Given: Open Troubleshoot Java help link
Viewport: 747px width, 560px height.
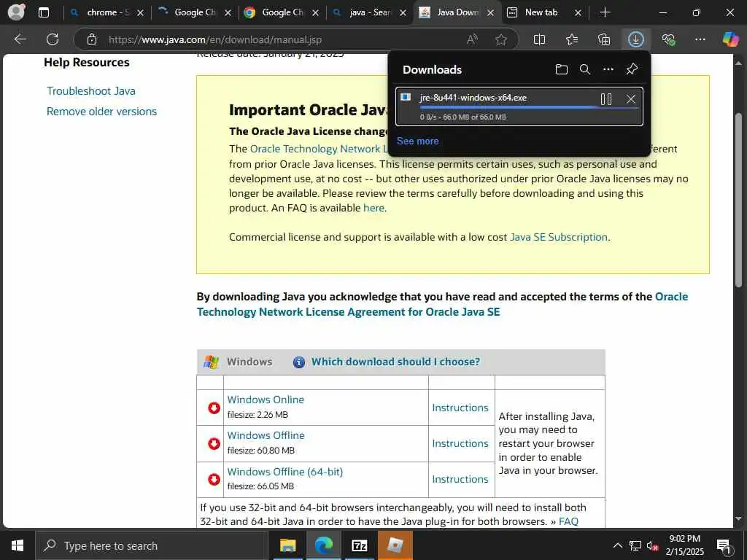Looking at the screenshot, I should click(x=91, y=91).
